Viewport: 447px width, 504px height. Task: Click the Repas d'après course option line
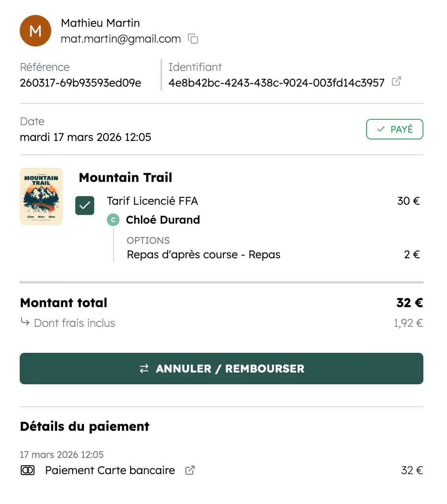click(203, 255)
